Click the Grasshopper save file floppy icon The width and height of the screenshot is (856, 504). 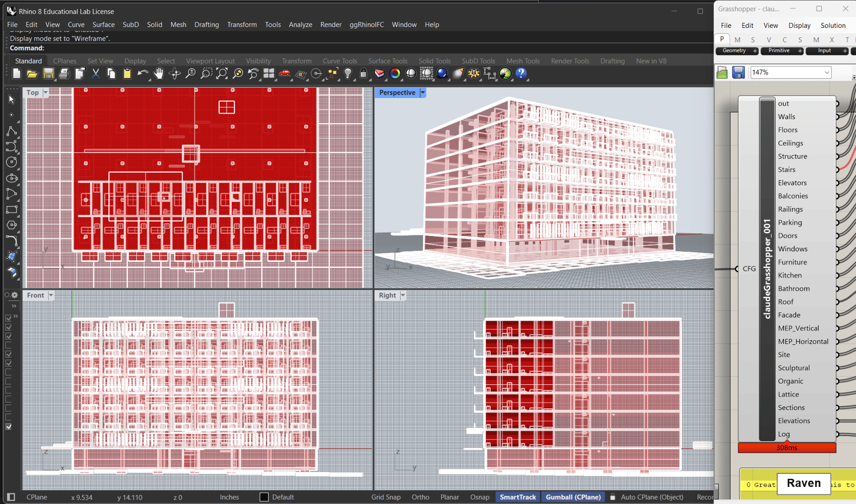[x=738, y=72]
